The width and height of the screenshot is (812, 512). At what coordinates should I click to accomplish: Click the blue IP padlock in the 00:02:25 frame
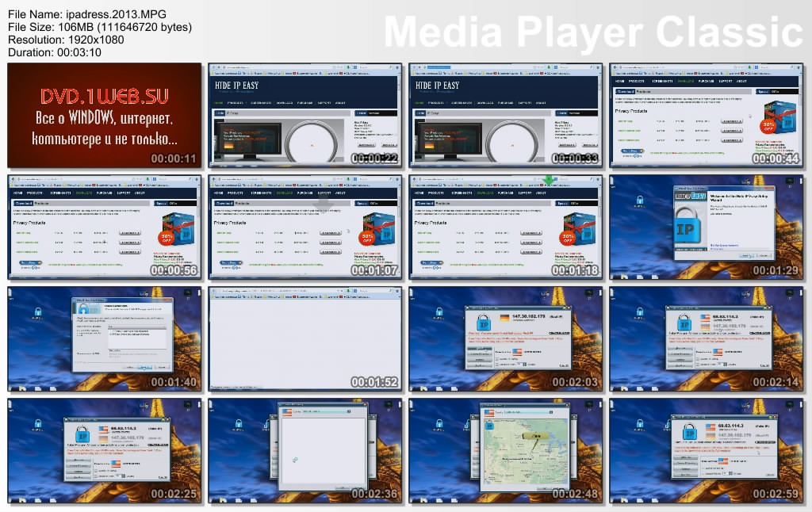pyautogui.click(x=81, y=435)
